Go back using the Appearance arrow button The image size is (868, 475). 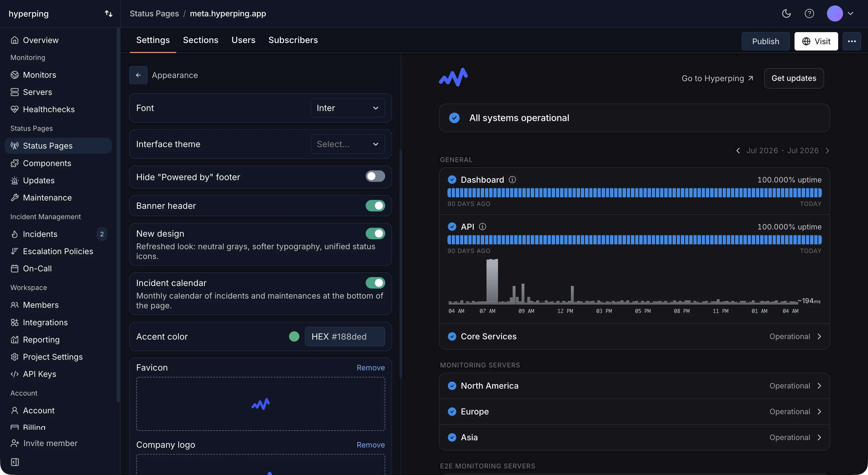(138, 75)
